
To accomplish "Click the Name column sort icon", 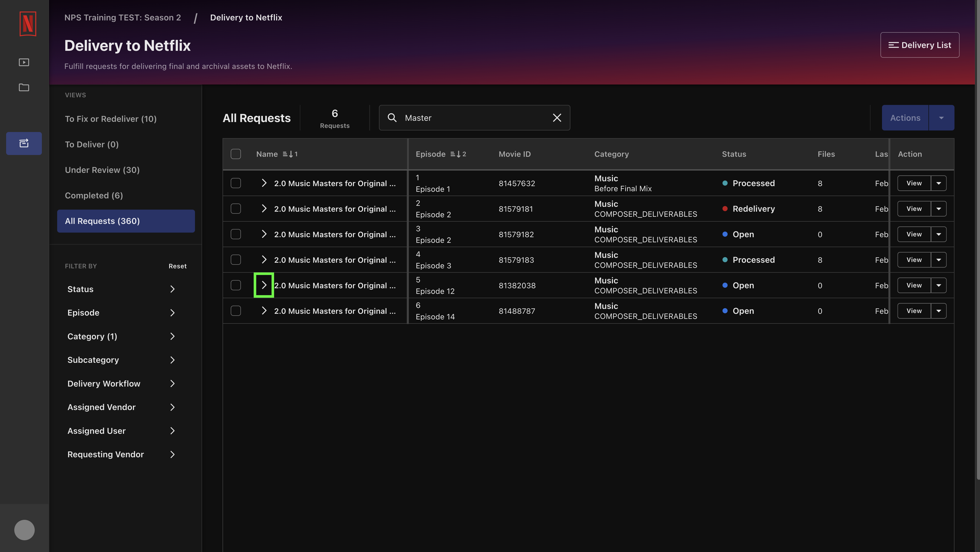I will (290, 154).
